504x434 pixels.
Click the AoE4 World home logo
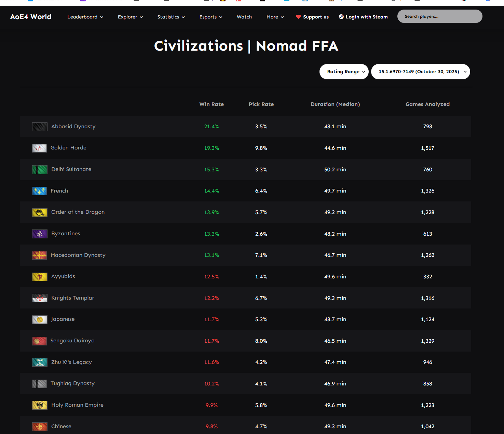[x=31, y=17]
